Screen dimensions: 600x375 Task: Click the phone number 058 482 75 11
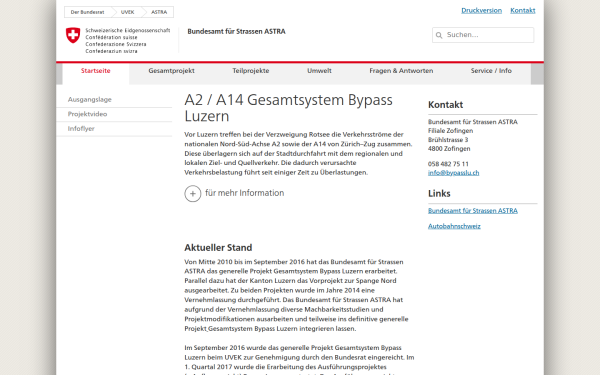(448, 164)
